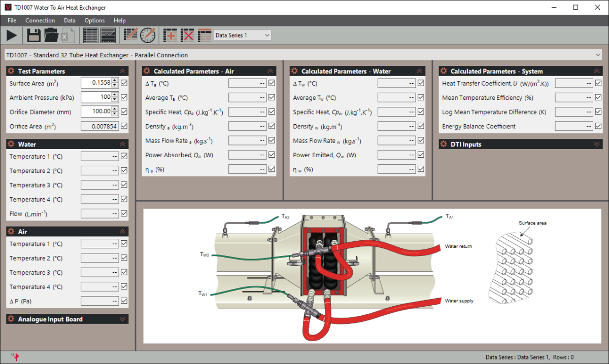Increase the Ambient Pressure value by one step
This screenshot has width=609, height=364.
coord(115,95)
